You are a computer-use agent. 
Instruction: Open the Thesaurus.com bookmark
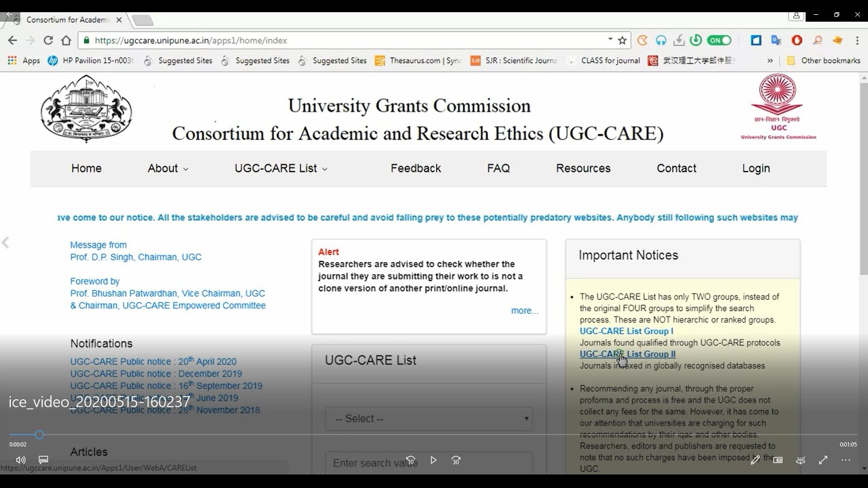coord(418,60)
